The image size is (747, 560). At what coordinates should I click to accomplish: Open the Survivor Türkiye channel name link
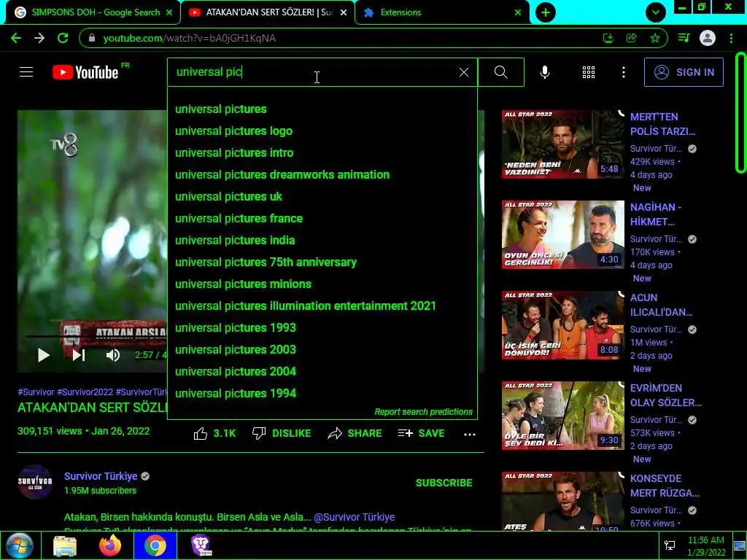tap(101, 476)
